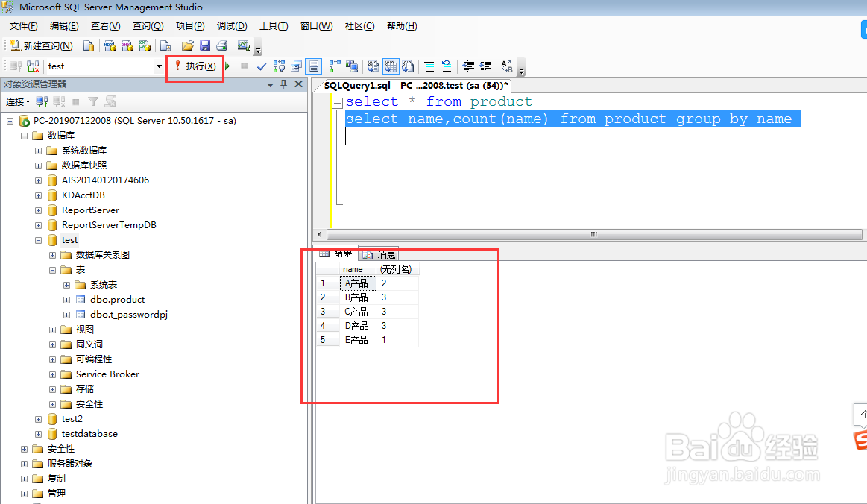
Task: Click the Cancel Executing Query stop icon
Action: click(x=244, y=66)
